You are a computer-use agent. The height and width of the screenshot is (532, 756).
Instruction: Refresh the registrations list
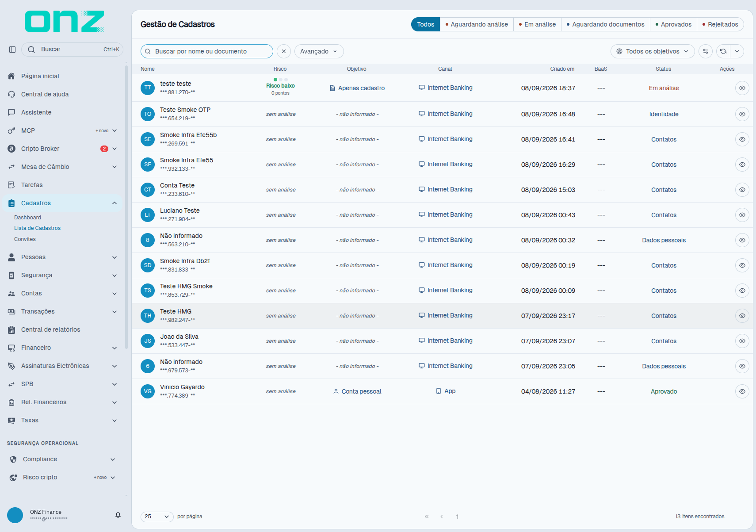tap(723, 51)
